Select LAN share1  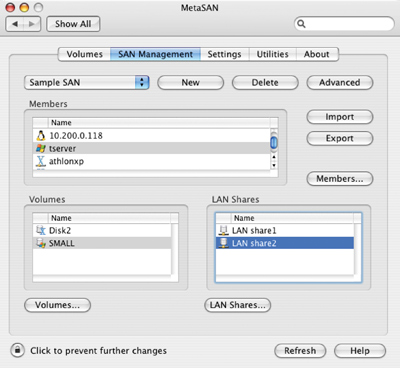pyautogui.click(x=285, y=230)
